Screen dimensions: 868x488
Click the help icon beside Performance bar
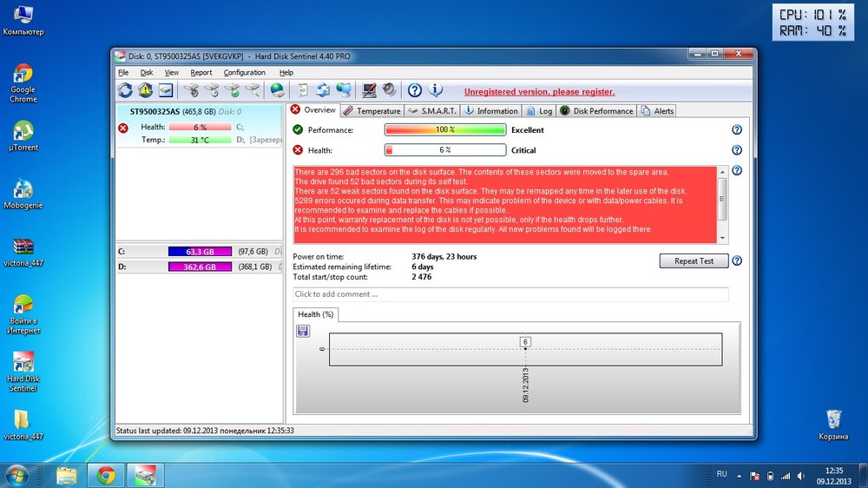click(737, 129)
